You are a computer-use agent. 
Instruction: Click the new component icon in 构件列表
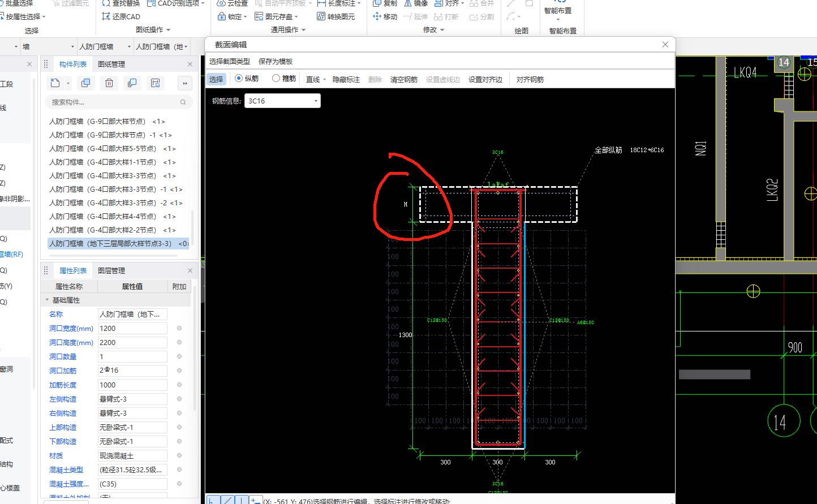[x=55, y=83]
